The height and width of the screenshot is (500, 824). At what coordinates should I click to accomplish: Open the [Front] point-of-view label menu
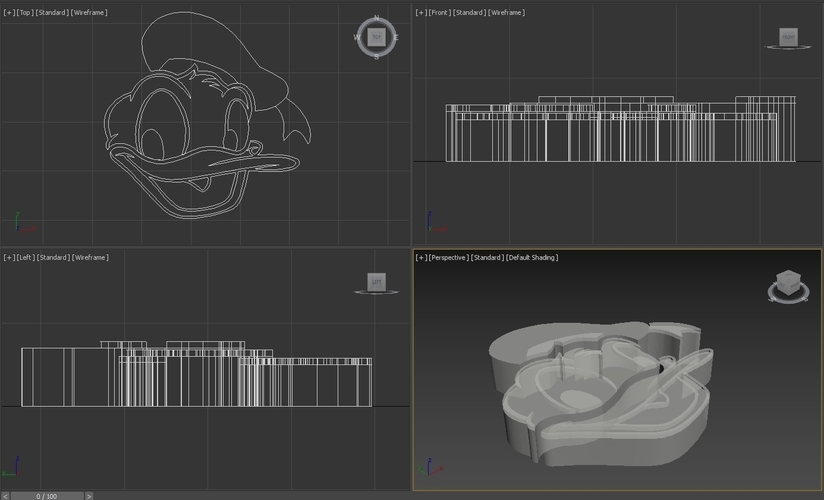coord(439,13)
